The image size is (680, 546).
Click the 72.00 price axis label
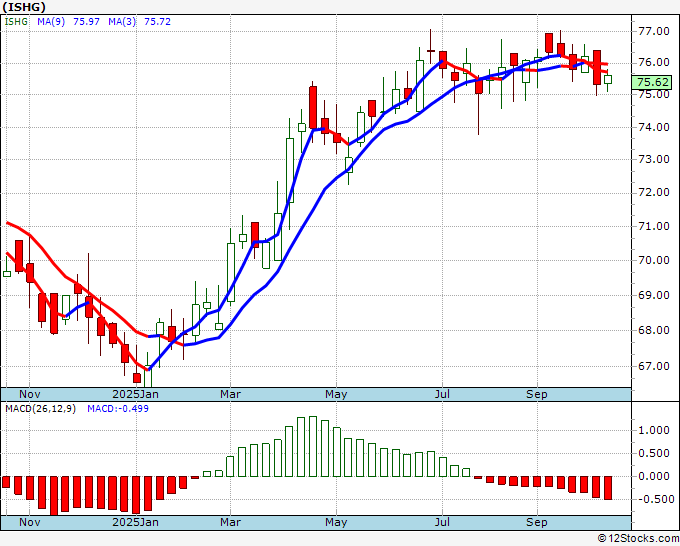tap(654, 192)
